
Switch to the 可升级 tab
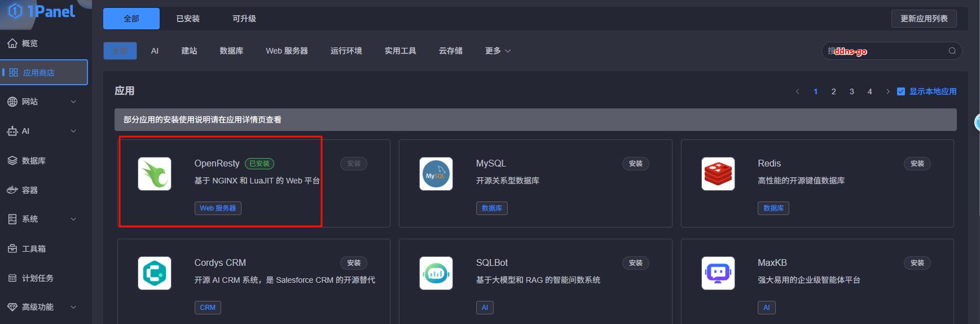coord(244,19)
